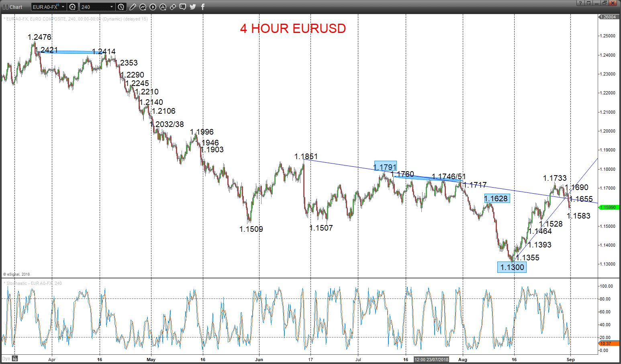621x364 pixels.
Task: Select the pencil drawing tool
Action: pyautogui.click(x=133, y=7)
